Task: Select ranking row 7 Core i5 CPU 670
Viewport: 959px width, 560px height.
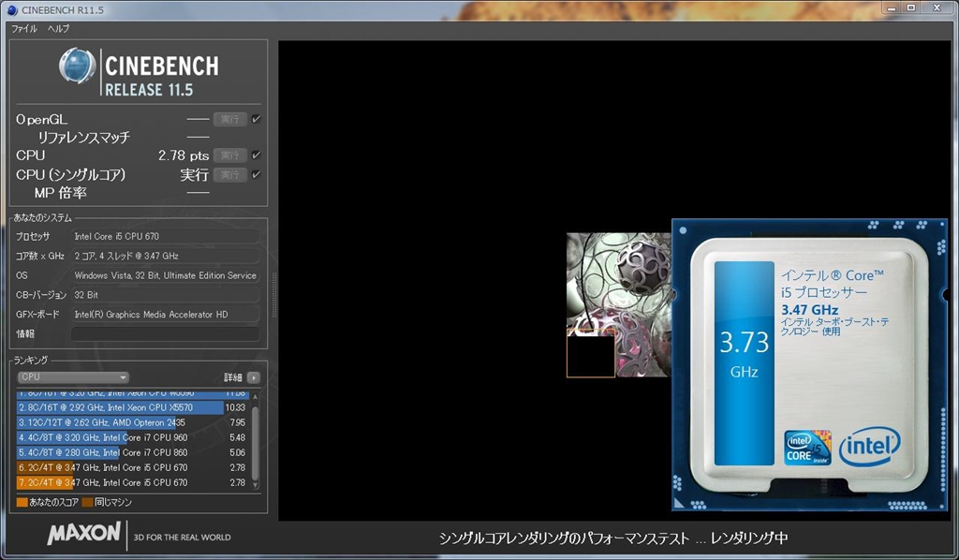Action: coord(132,482)
